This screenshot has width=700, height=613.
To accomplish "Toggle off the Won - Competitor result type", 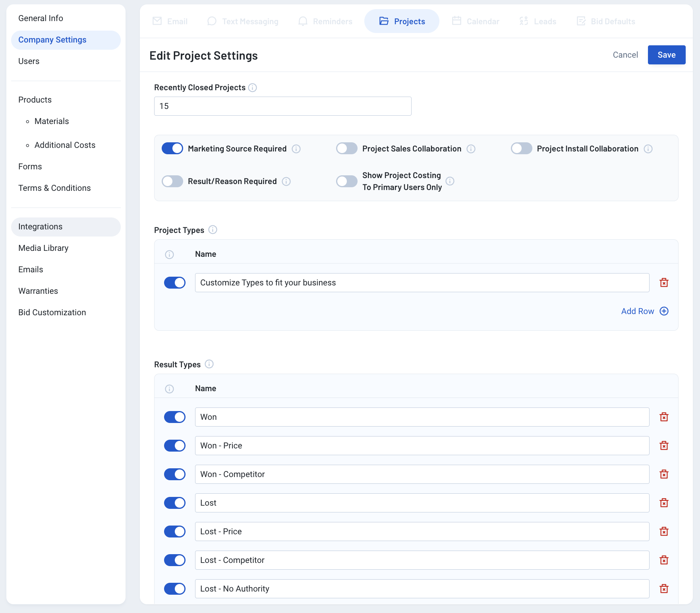I will (x=175, y=474).
